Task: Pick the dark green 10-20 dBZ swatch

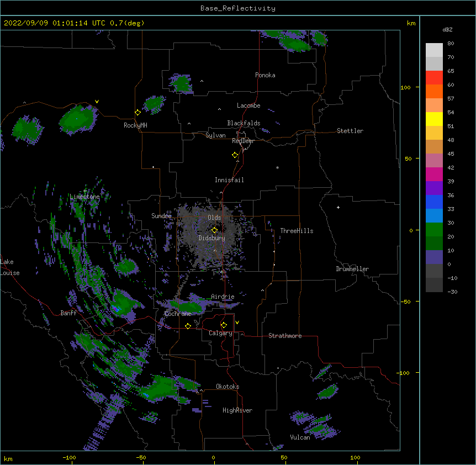Action: click(x=434, y=244)
